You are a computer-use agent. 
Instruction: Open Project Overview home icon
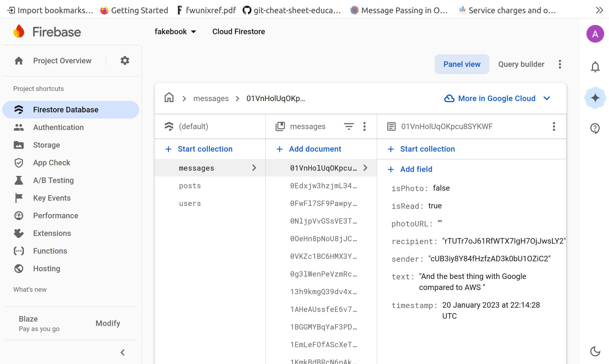tap(19, 61)
